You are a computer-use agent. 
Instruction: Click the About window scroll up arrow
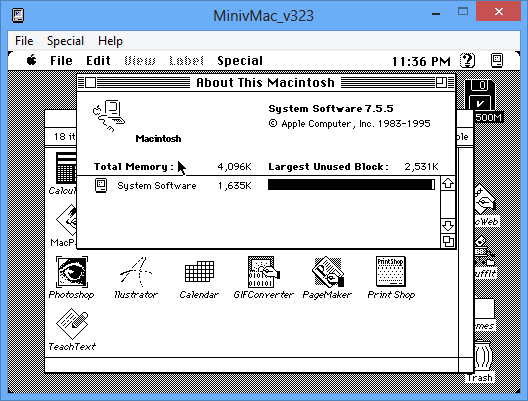[x=448, y=183]
